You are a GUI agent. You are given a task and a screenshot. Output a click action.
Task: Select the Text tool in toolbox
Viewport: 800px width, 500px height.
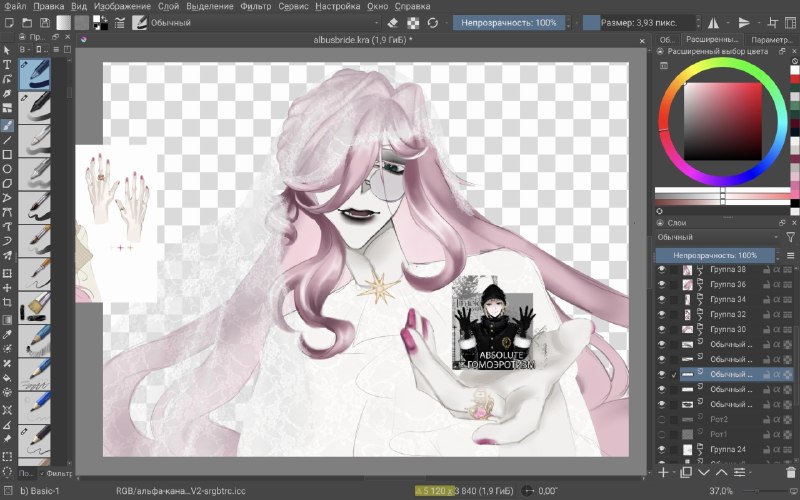(x=7, y=64)
